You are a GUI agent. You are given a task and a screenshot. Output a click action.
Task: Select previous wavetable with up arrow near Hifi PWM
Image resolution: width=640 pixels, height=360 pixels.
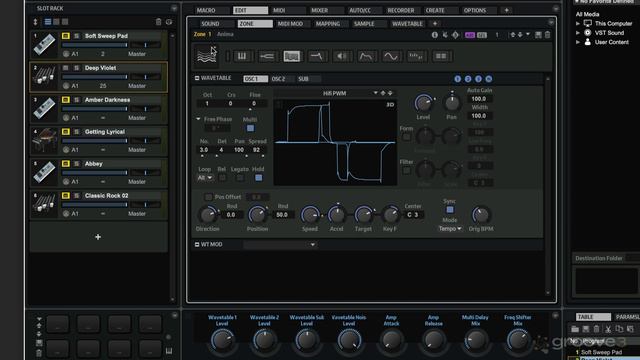tap(383, 93)
